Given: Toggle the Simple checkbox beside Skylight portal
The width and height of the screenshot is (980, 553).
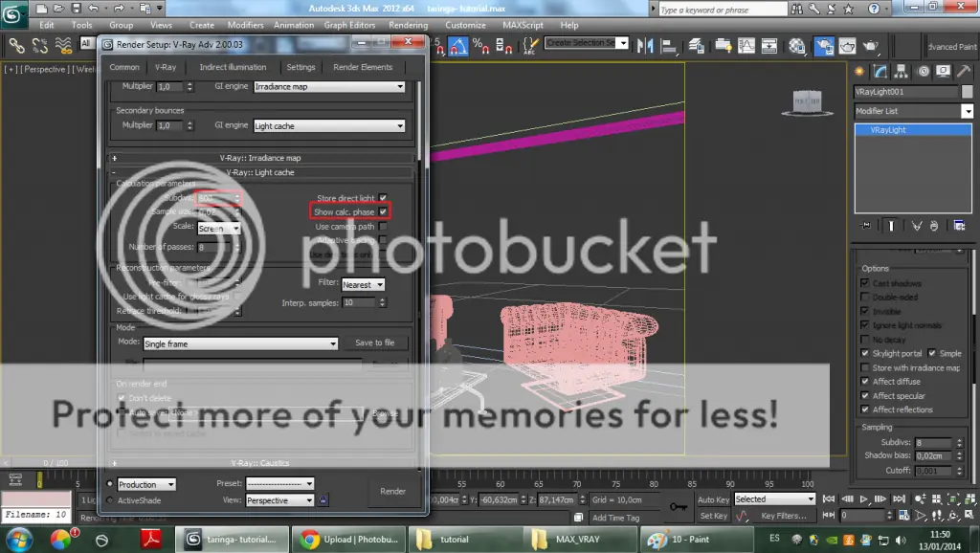Looking at the screenshot, I should pyautogui.click(x=932, y=353).
